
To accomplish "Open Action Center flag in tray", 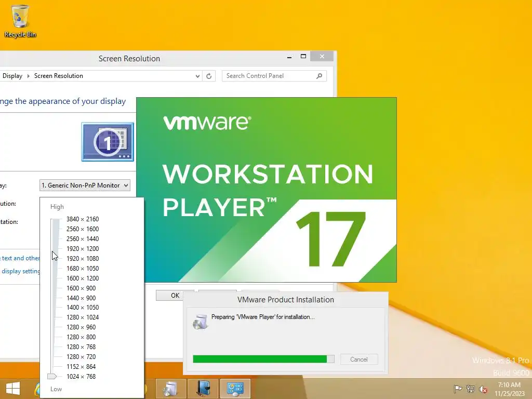I will (458, 389).
